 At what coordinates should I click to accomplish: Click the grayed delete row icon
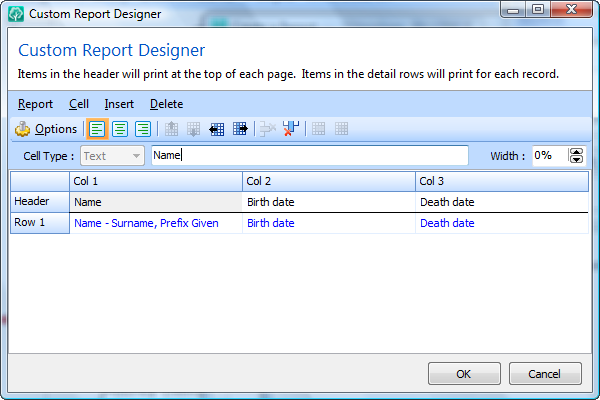(267, 129)
